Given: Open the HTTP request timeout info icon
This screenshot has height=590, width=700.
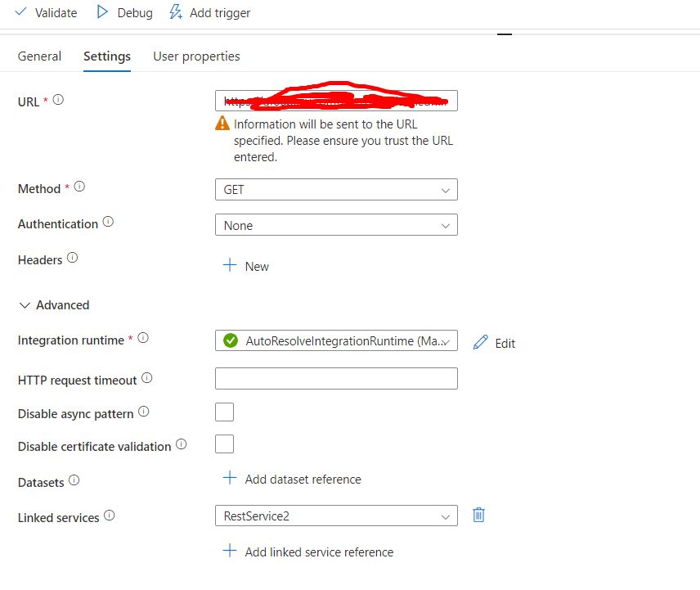Looking at the screenshot, I should (147, 378).
